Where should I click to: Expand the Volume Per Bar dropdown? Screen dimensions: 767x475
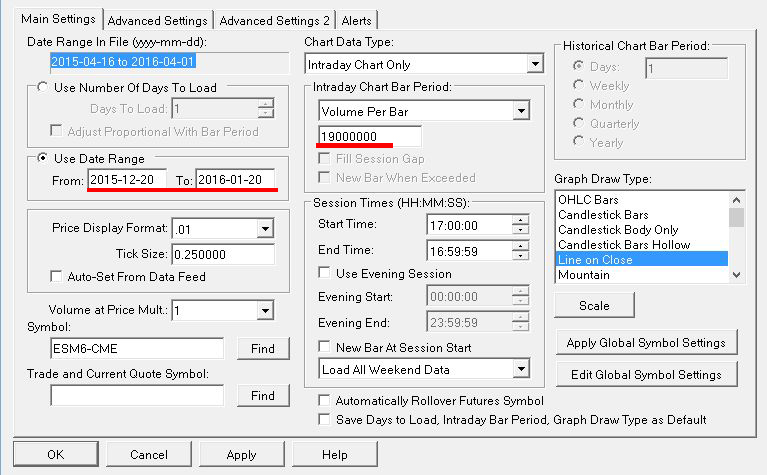pyautogui.click(x=521, y=111)
